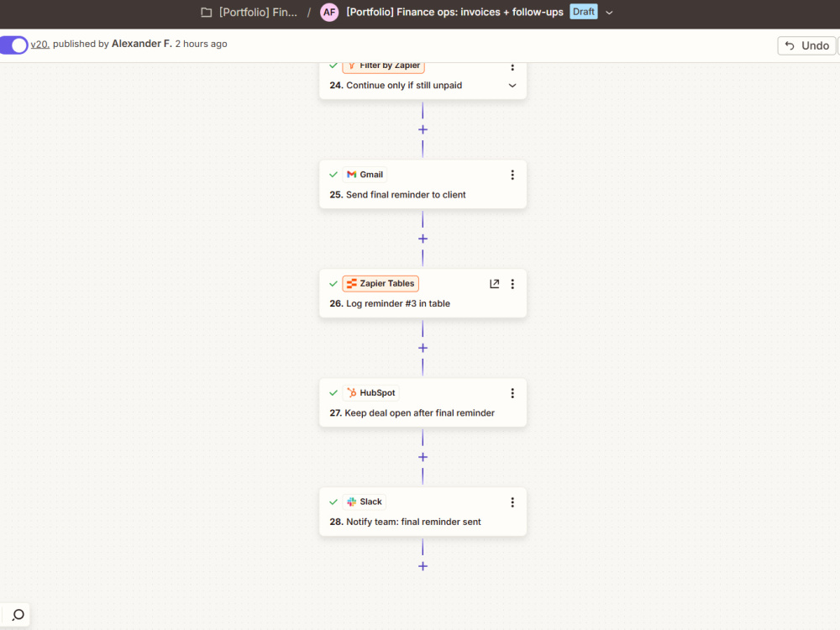The height and width of the screenshot is (630, 840).
Task: Add a step after HubSpot step 27
Action: pyautogui.click(x=423, y=457)
